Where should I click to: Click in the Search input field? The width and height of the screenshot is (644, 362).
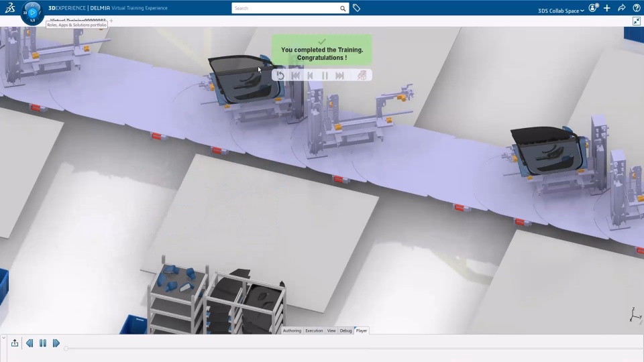[286, 8]
